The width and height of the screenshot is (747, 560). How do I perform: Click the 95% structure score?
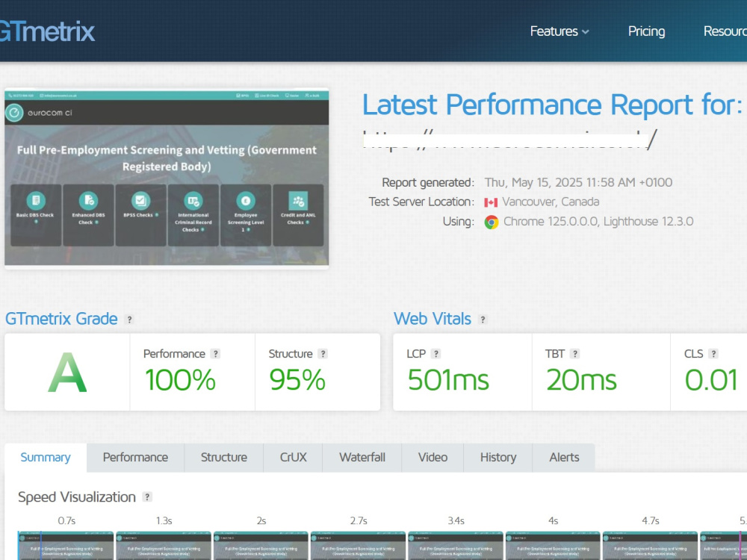(297, 381)
